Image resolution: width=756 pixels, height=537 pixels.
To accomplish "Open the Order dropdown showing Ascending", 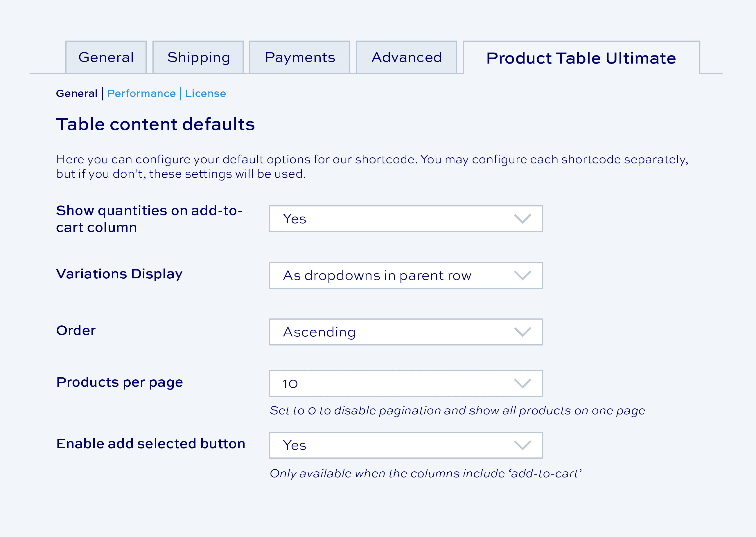I will [x=406, y=332].
